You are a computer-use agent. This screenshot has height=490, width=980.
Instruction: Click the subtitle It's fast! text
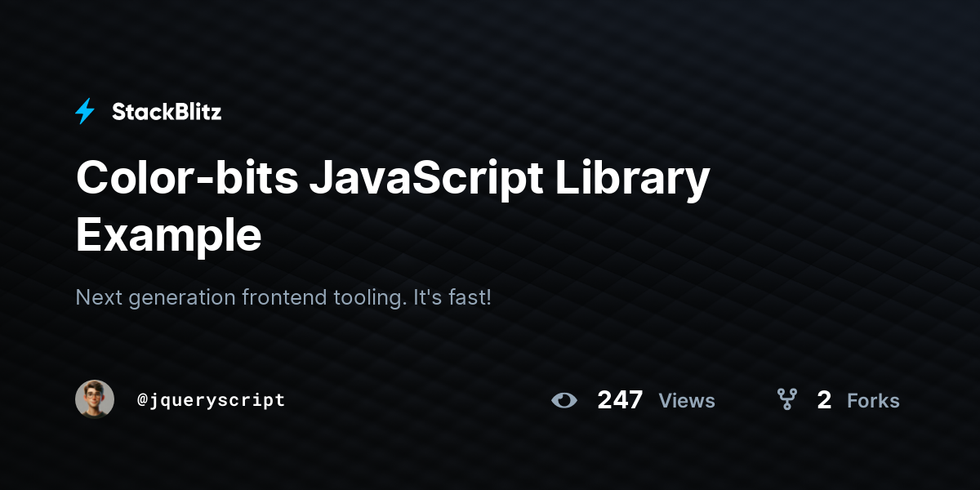[x=452, y=297]
